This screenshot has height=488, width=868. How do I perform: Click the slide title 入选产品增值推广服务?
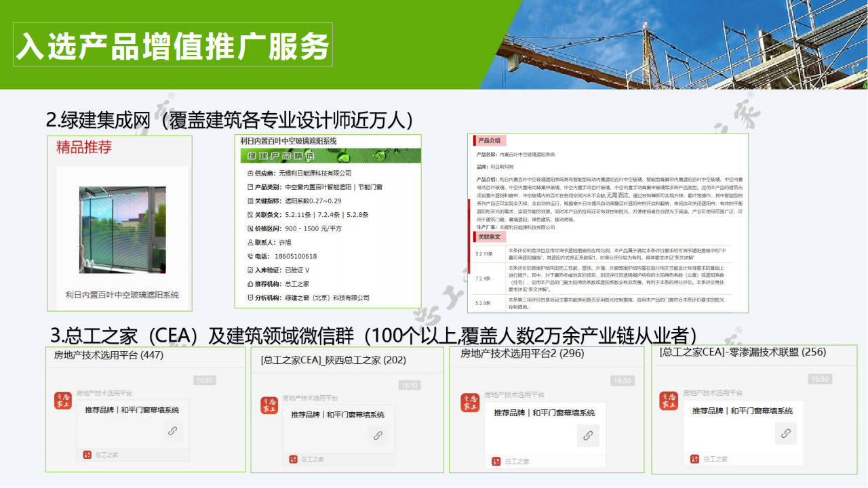click(173, 45)
